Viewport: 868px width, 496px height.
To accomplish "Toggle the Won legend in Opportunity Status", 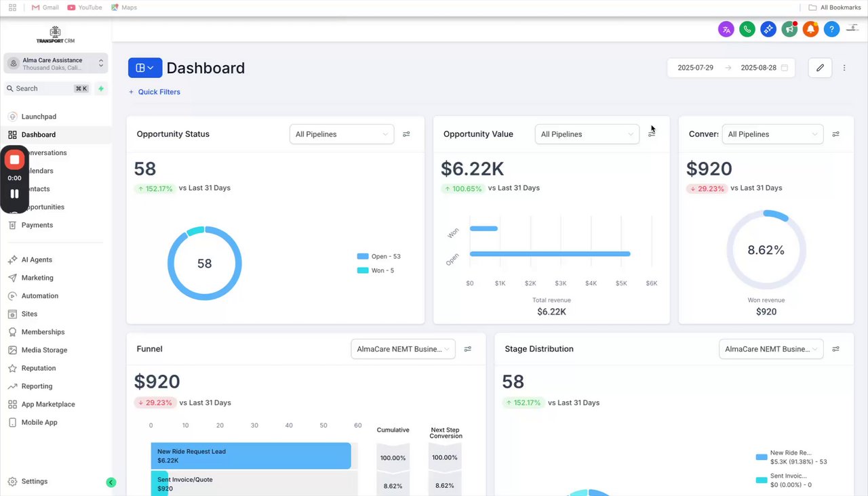I will (x=376, y=270).
